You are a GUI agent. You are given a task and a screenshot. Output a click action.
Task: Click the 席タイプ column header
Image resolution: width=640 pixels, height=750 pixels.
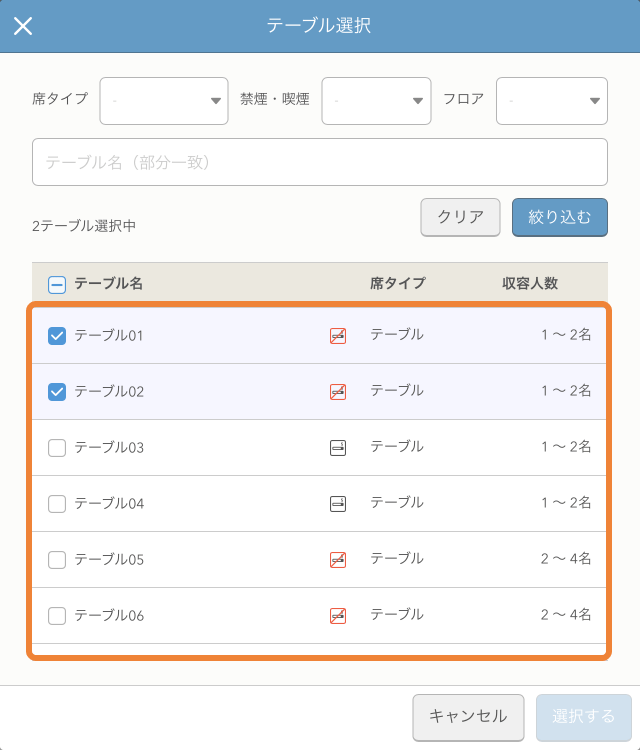click(x=397, y=284)
